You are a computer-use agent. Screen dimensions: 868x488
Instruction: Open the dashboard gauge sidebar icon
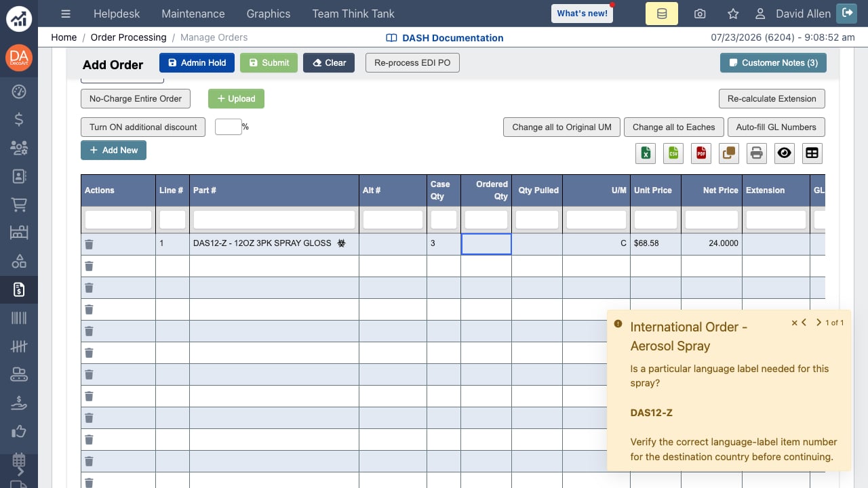point(19,91)
